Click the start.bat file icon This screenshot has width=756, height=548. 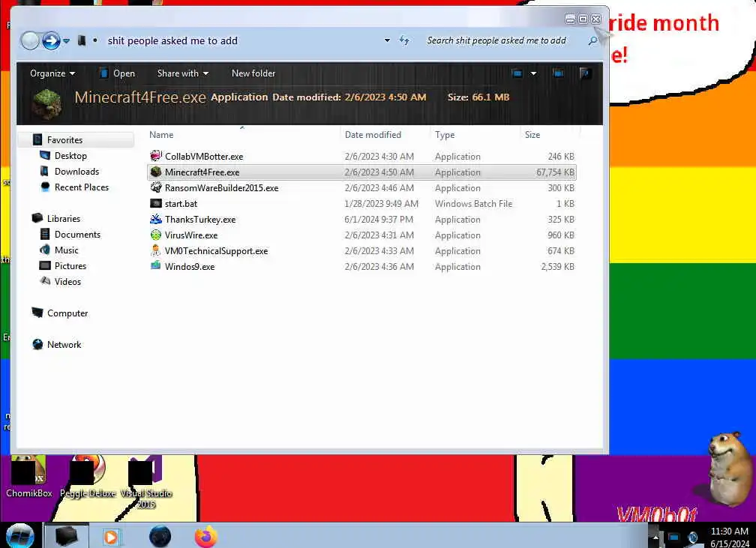pos(156,203)
